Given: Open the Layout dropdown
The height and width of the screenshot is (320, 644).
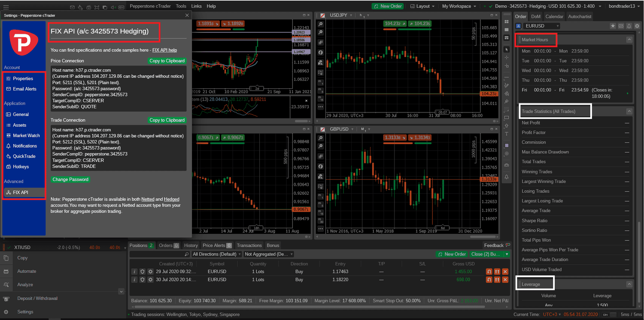Looking at the screenshot, I should (x=422, y=6).
